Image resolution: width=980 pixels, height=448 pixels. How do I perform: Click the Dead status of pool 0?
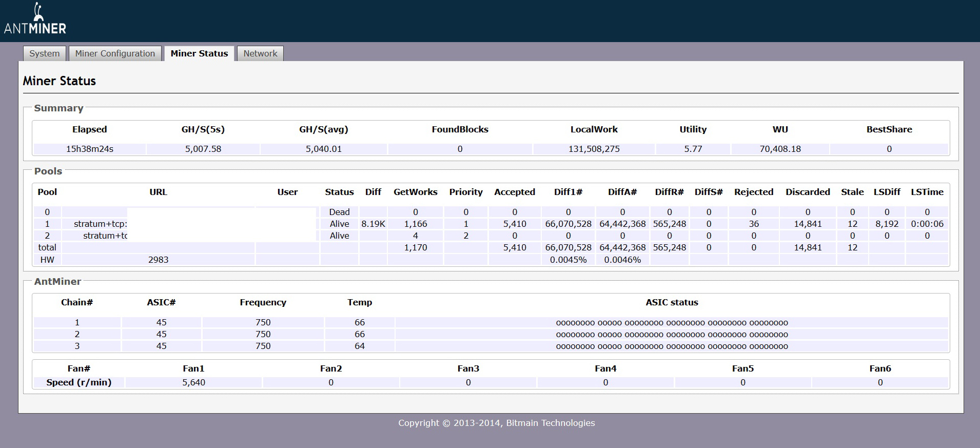pos(339,212)
